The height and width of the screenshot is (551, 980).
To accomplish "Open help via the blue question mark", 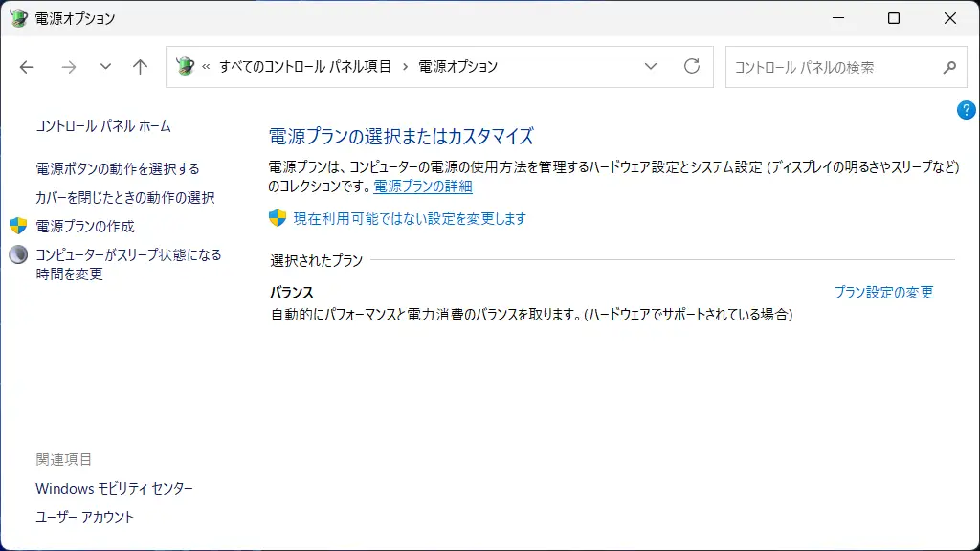I will 966,110.
